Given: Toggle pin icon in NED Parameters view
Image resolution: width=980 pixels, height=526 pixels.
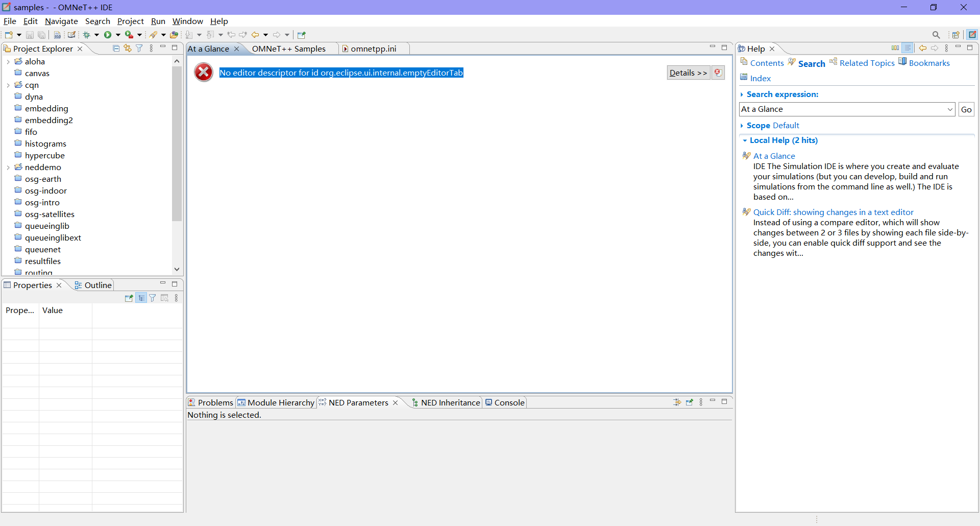Looking at the screenshot, I should pyautogui.click(x=690, y=402).
